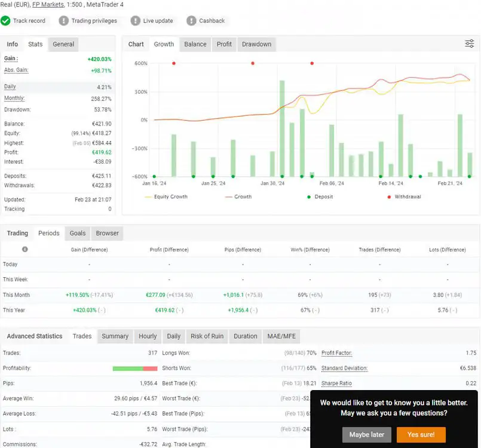
Task: Click the info icon in Trading table header
Action: pos(25,249)
